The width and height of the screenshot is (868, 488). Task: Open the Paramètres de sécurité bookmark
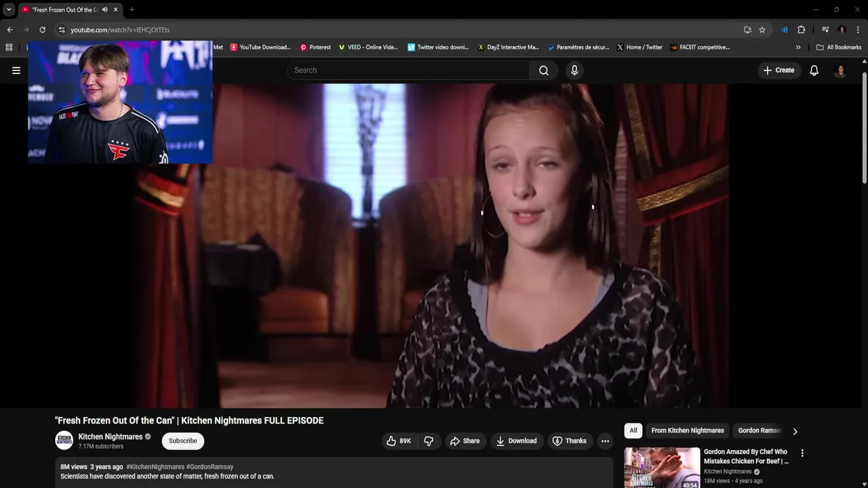click(x=578, y=47)
